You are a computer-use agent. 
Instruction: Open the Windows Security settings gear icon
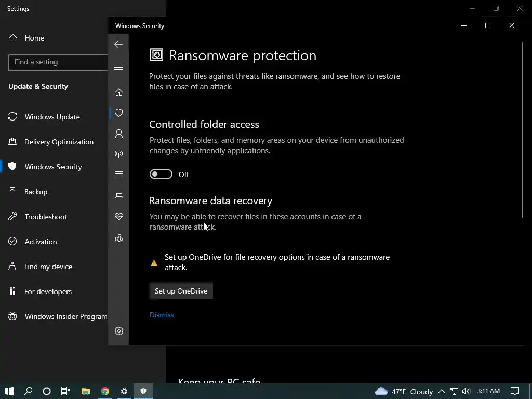119,331
